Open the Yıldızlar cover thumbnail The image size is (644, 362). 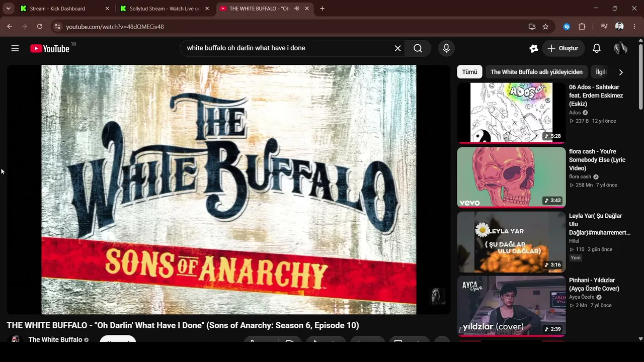click(x=511, y=306)
